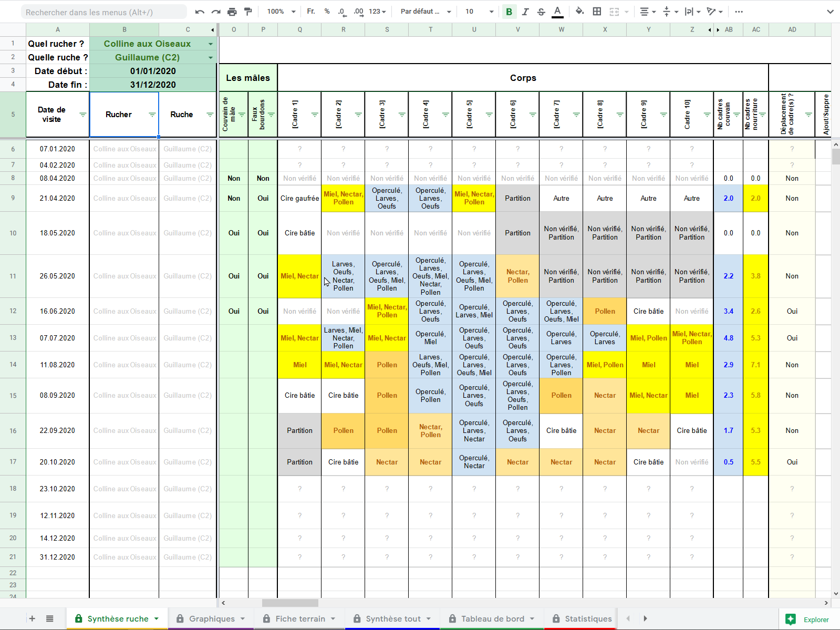The width and height of the screenshot is (840, 630).
Task: Open the zoom 100% dropdown
Action: 281,12
